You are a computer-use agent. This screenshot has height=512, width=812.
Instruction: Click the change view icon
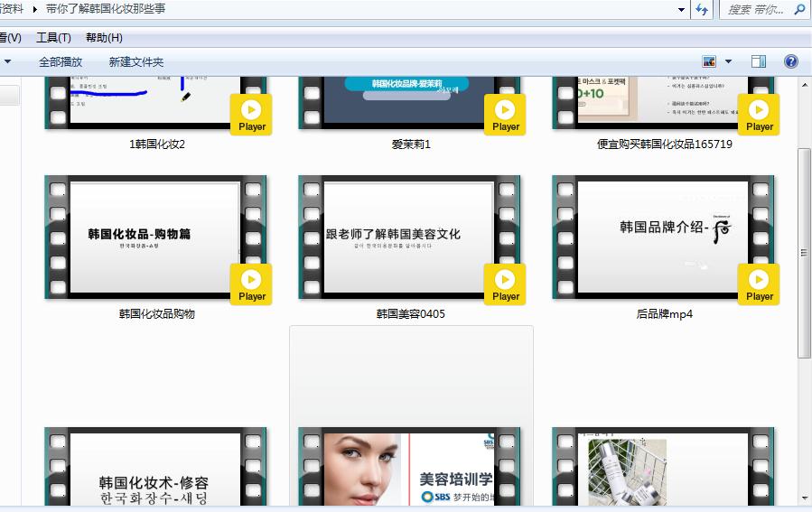pos(709,61)
